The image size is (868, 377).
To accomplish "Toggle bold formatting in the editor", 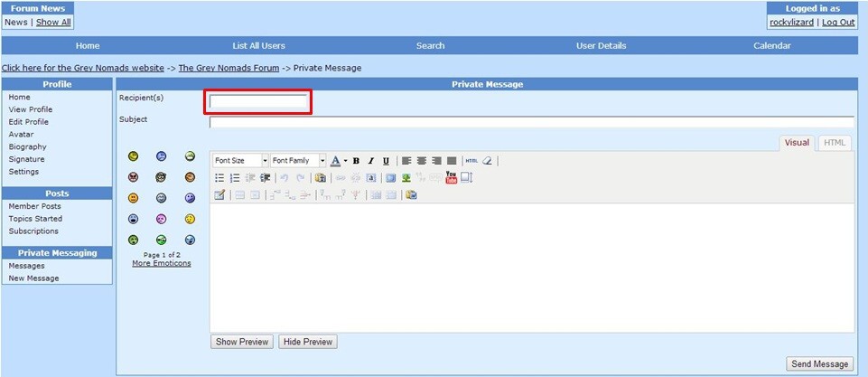I will 356,161.
